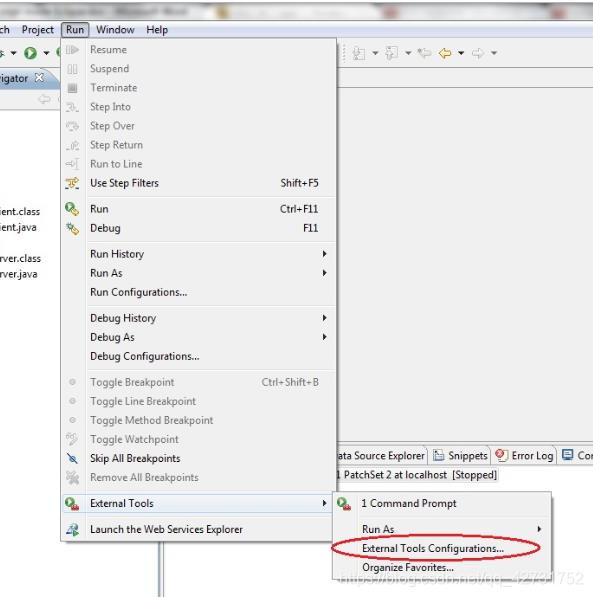Expand Run As in External Tools submenu
The width and height of the screenshot is (593, 597).
coord(442,529)
